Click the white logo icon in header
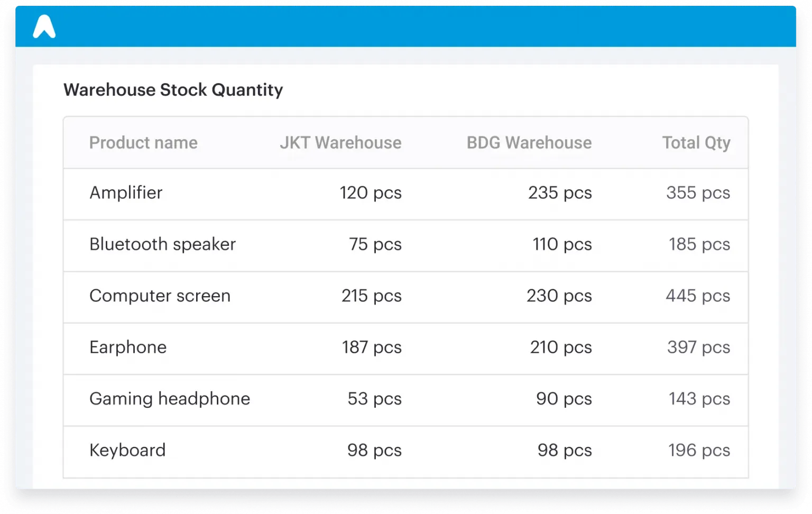The width and height of the screenshot is (812, 514). tap(44, 26)
